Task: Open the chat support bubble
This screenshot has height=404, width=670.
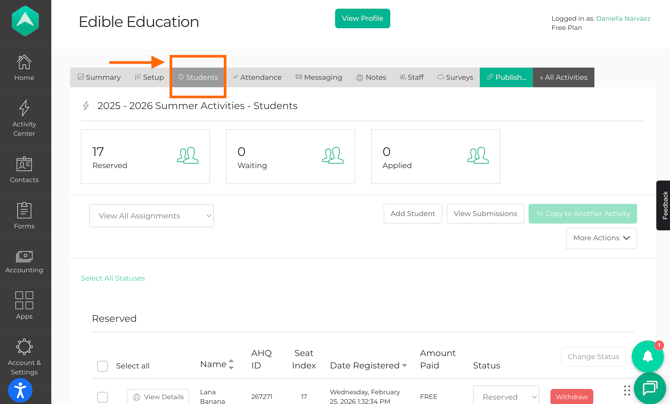Action: click(649, 388)
